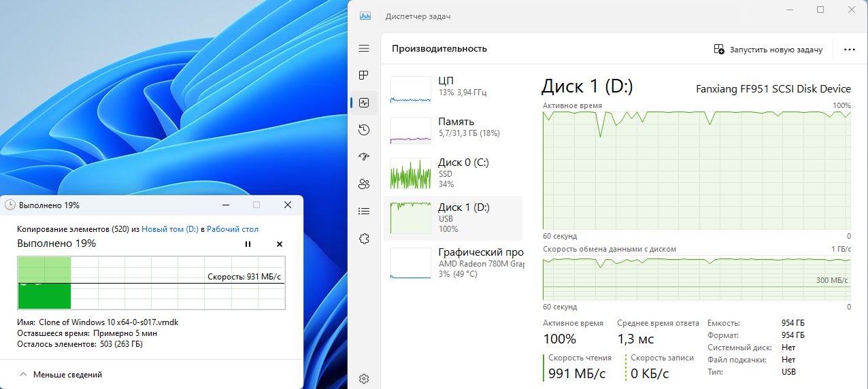Open Task Manager settings gear icon
868x389 pixels.
coord(364,379)
